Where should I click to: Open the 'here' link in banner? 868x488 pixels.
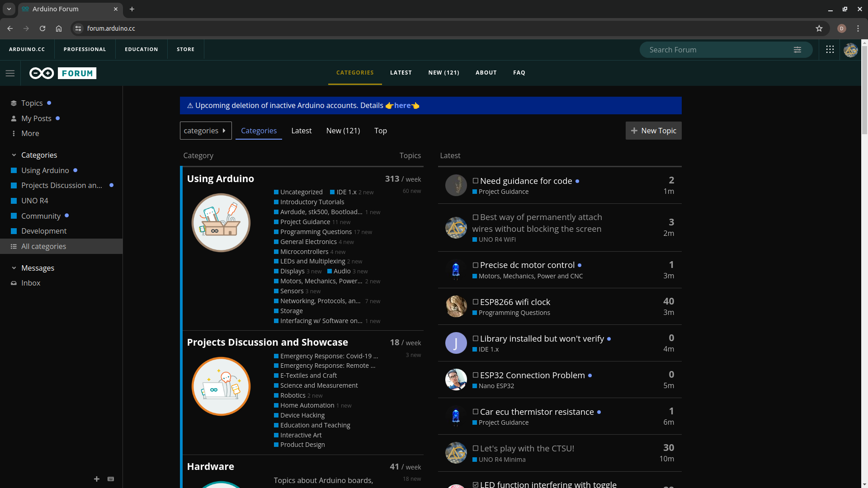pos(402,105)
